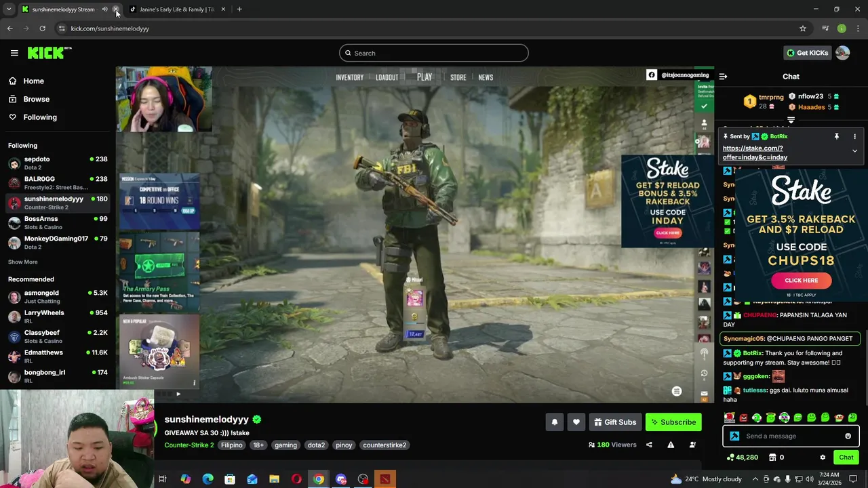View site information icon in address bar
Viewport: 868px width, 488px height.
point(62,28)
